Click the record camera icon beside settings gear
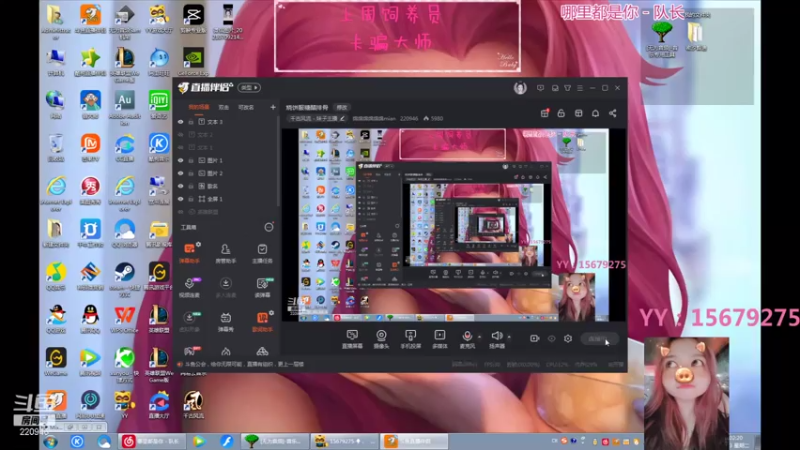The image size is (800, 450). click(534, 338)
